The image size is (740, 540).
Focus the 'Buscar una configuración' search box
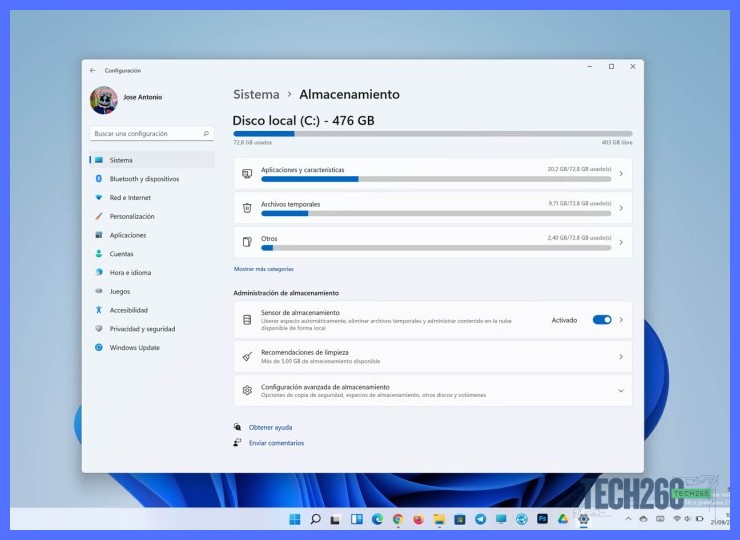pos(151,134)
